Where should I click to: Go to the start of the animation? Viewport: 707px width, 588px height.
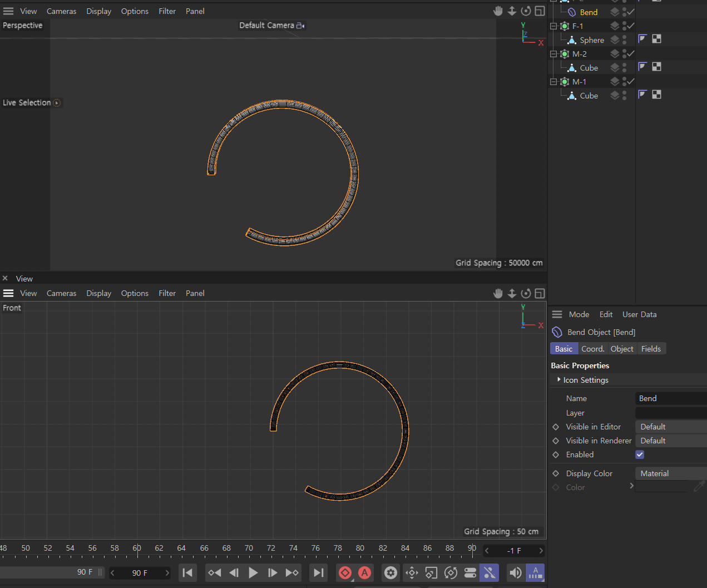coord(188,572)
